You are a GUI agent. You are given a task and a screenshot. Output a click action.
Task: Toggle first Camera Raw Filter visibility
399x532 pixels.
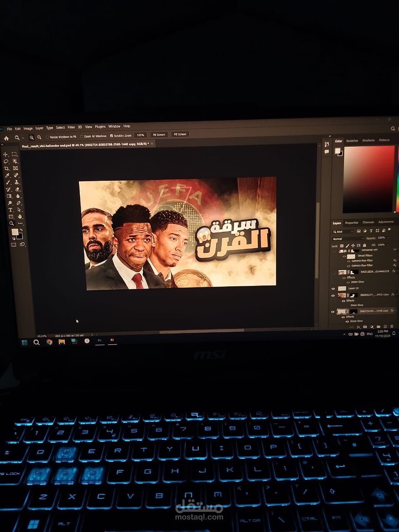(x=348, y=261)
